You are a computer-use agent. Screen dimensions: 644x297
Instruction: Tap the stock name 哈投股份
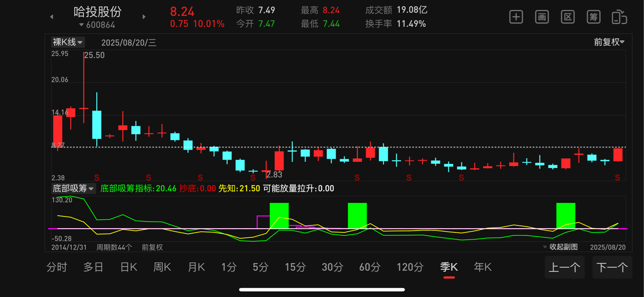(97, 12)
